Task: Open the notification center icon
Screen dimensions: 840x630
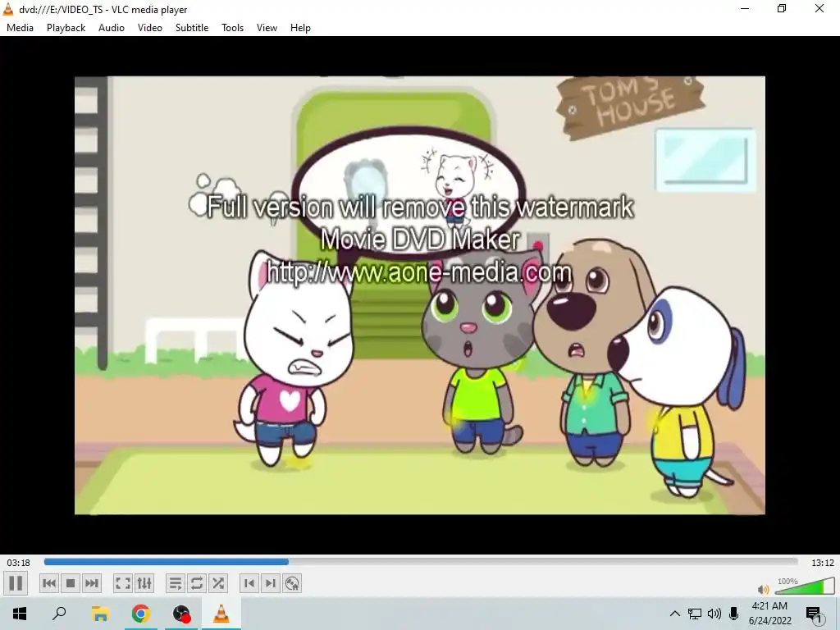Action: click(x=814, y=614)
